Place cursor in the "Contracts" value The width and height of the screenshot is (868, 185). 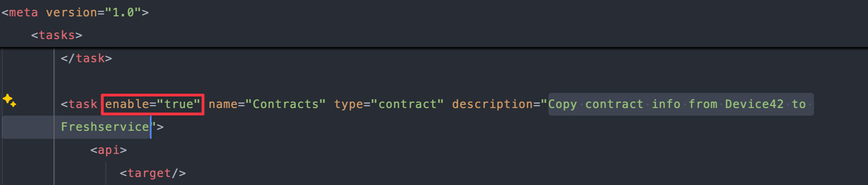(285, 104)
